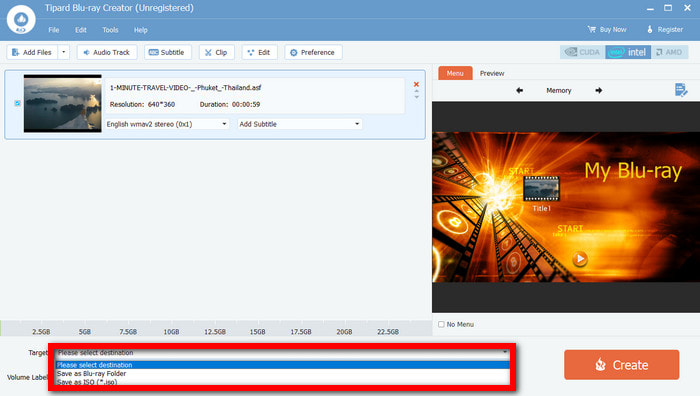Click the disc capacity size bar
The width and height of the screenshot is (700, 396).
216,328
